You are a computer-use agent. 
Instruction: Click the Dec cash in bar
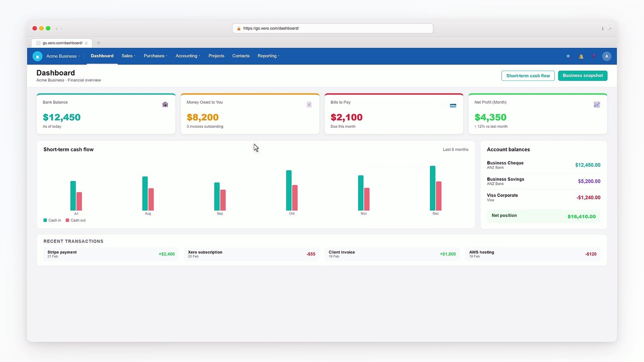tap(433, 188)
